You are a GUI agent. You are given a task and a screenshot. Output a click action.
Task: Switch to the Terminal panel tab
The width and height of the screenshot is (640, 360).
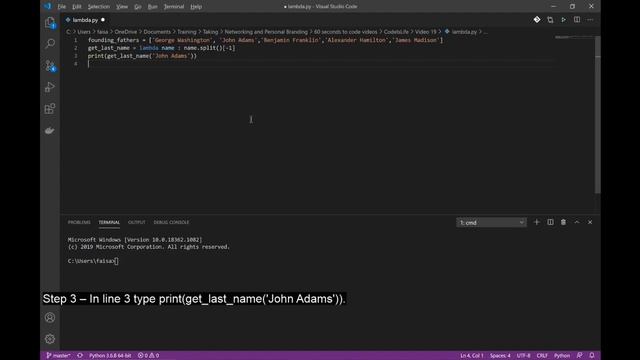pyautogui.click(x=109, y=222)
